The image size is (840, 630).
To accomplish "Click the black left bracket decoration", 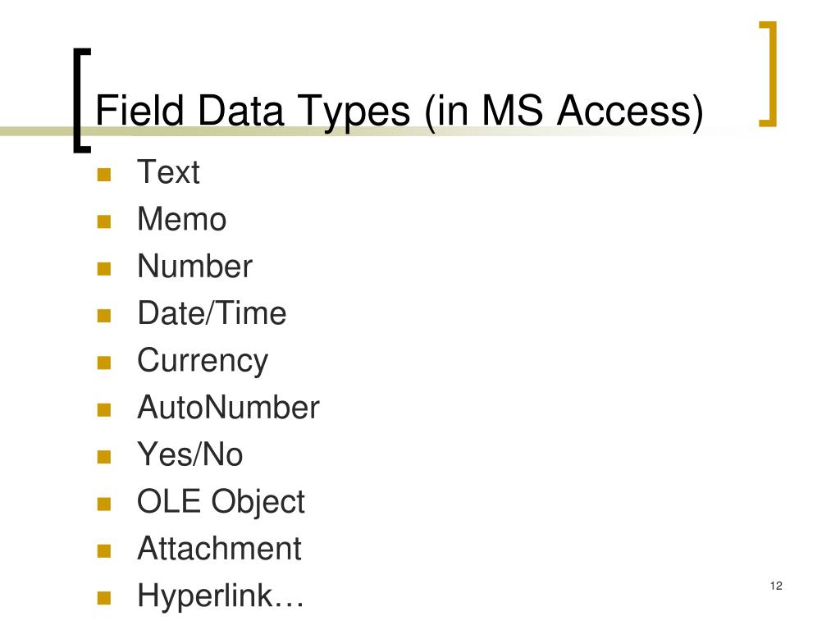I will coord(81,101).
